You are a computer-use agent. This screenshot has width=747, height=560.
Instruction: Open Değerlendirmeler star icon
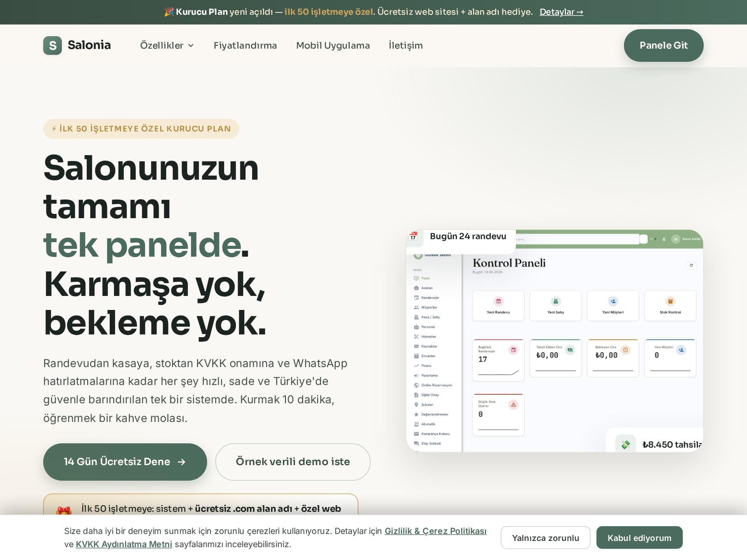pos(416,415)
